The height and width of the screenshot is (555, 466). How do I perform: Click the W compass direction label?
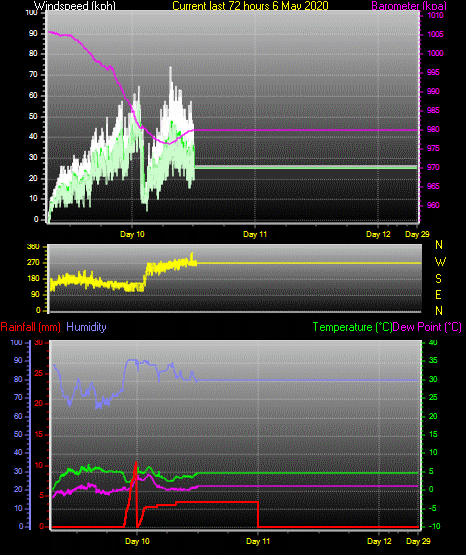440,262
